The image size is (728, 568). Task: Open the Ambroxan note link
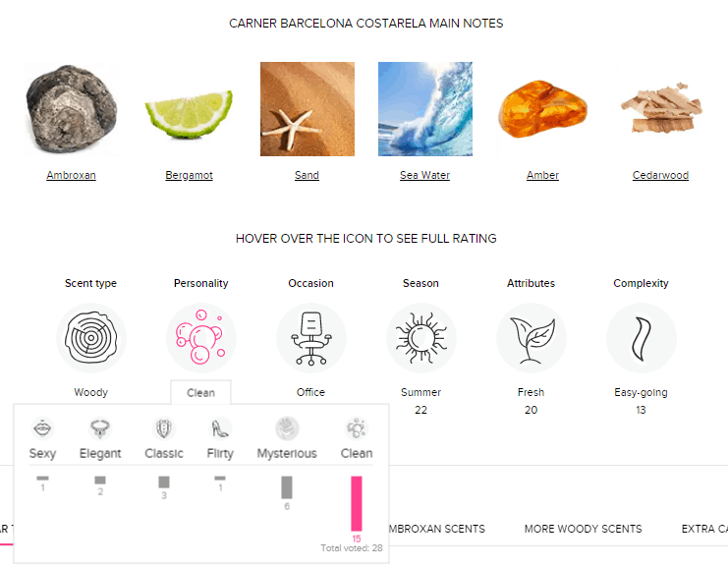[71, 176]
